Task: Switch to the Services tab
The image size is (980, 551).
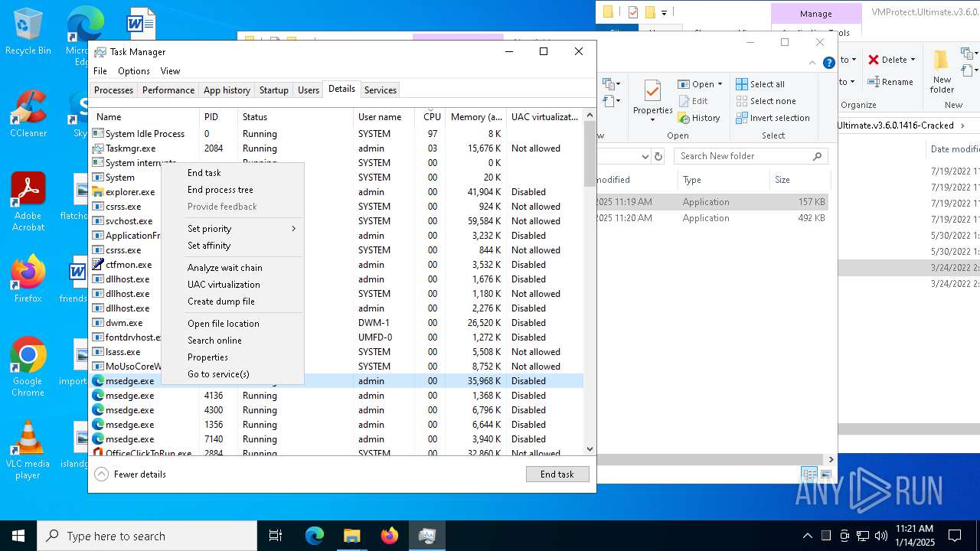Action: (x=381, y=90)
